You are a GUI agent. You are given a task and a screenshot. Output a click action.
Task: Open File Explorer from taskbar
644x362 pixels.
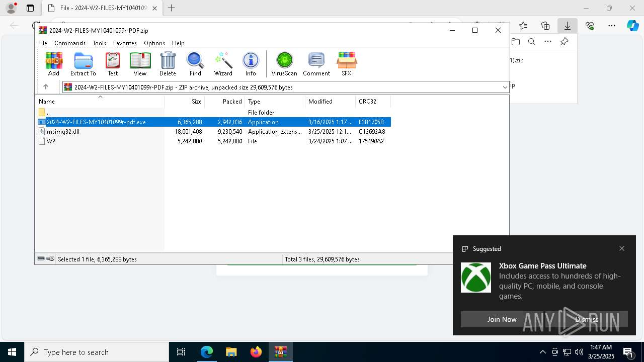[231, 352]
